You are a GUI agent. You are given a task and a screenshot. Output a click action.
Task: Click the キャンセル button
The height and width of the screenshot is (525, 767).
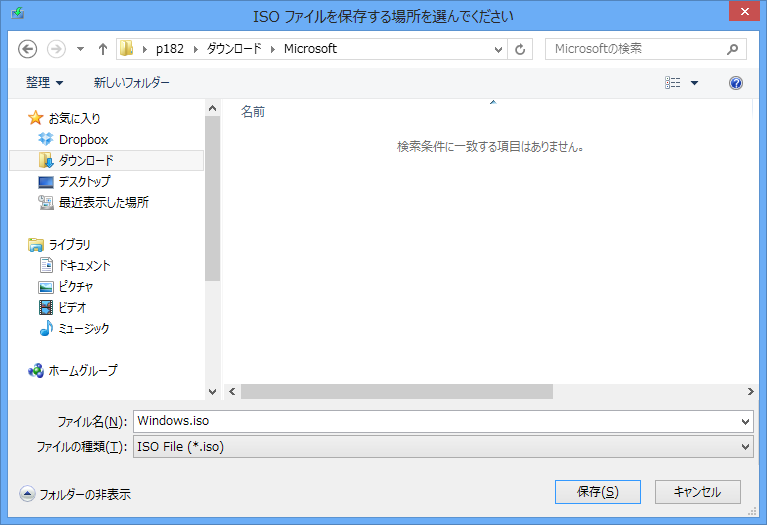(x=698, y=492)
